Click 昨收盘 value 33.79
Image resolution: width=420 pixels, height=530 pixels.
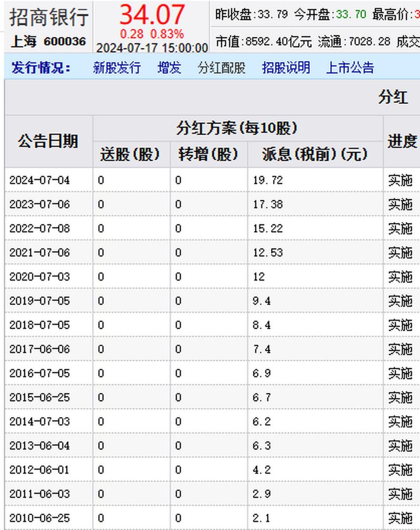pos(272,14)
